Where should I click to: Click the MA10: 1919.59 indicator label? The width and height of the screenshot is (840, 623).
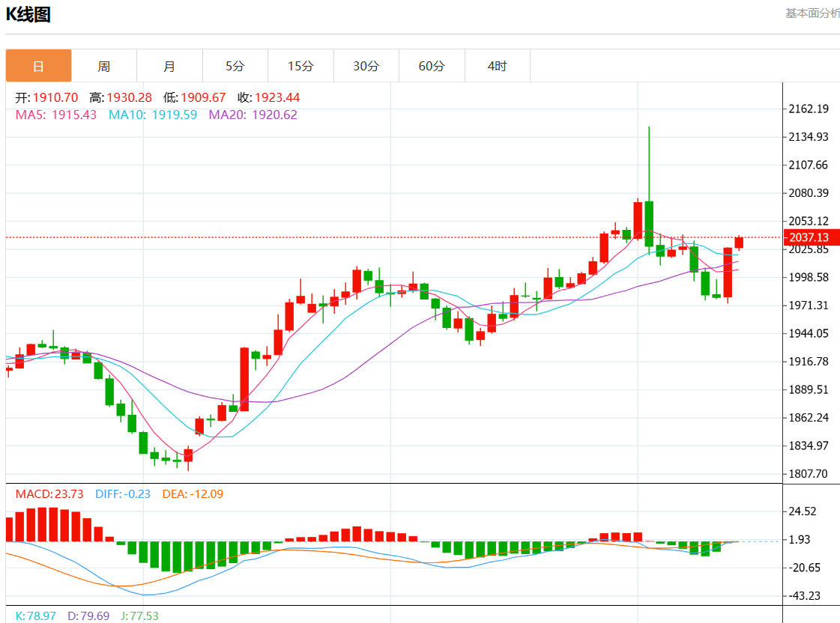pyautogui.click(x=153, y=115)
